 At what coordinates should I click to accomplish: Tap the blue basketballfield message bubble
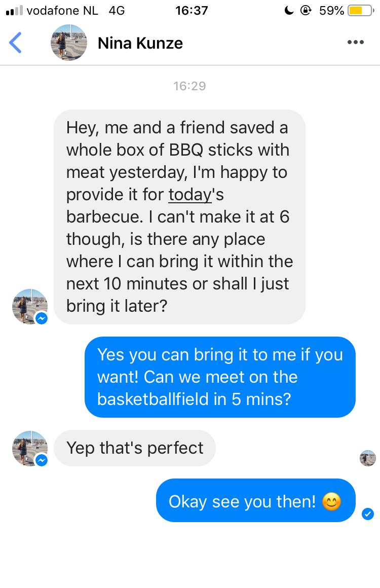coord(220,377)
